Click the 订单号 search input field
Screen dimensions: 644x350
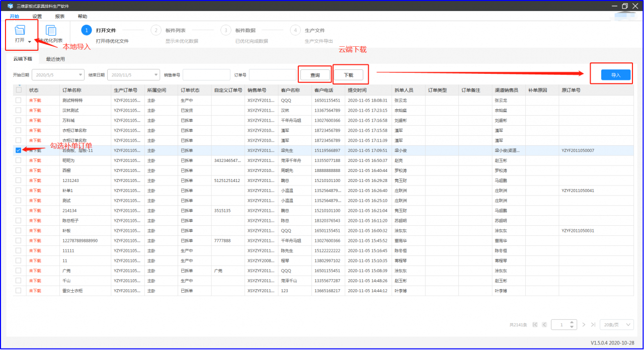click(x=273, y=75)
